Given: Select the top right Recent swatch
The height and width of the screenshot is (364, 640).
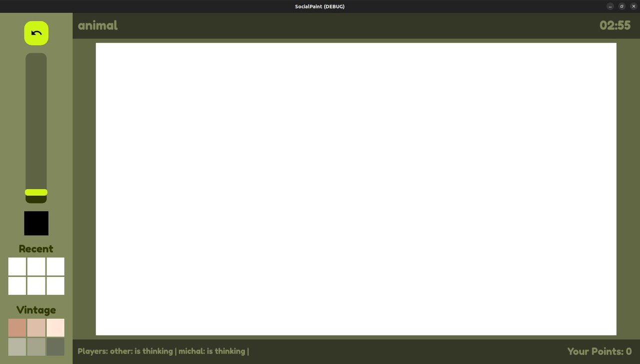Looking at the screenshot, I should click(x=55, y=266).
